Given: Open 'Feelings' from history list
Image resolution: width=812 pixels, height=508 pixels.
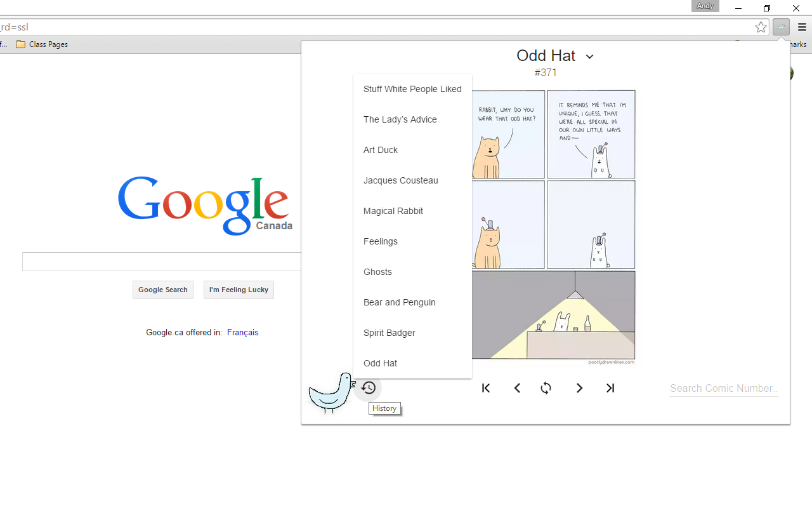Looking at the screenshot, I should click(412, 241).
